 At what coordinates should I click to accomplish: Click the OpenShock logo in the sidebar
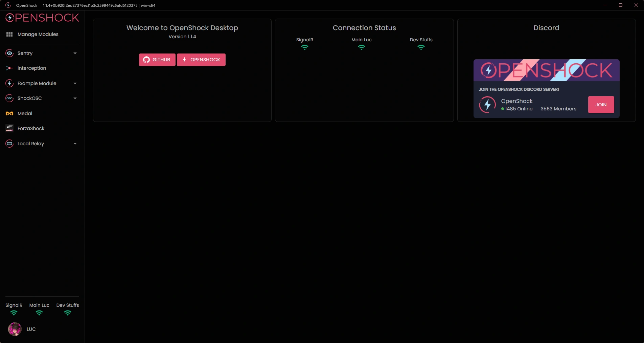[x=42, y=18]
